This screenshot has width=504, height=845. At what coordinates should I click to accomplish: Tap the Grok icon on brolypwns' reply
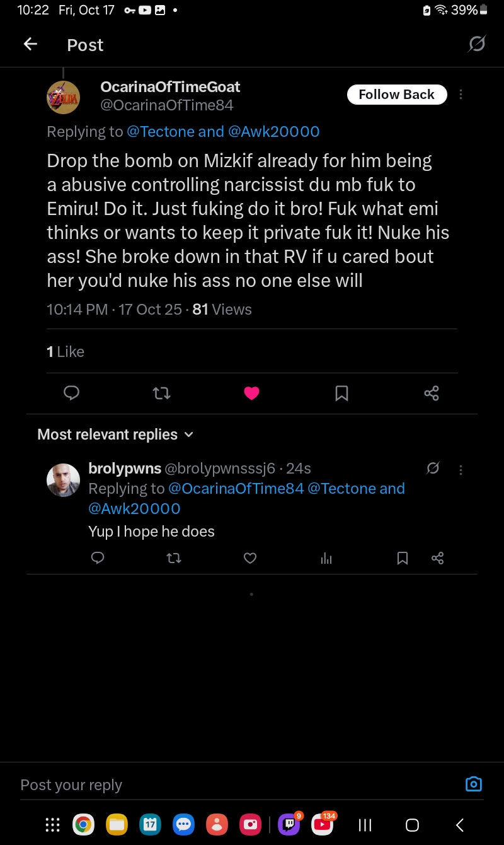433,469
